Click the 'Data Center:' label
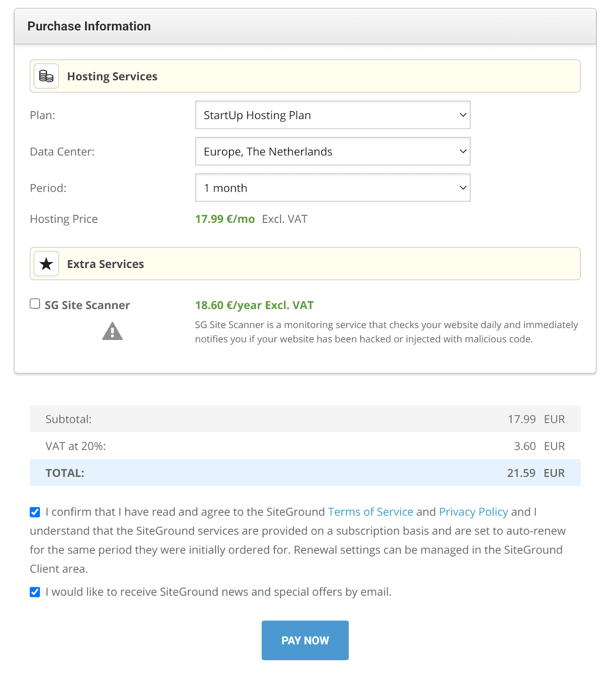 tap(62, 152)
